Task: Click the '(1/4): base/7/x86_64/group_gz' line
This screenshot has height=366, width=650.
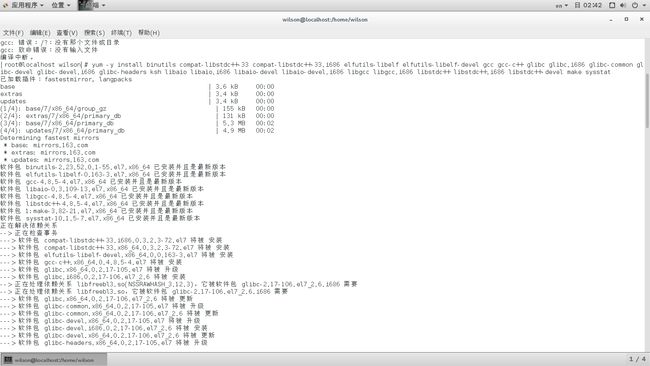Action: click(x=137, y=109)
